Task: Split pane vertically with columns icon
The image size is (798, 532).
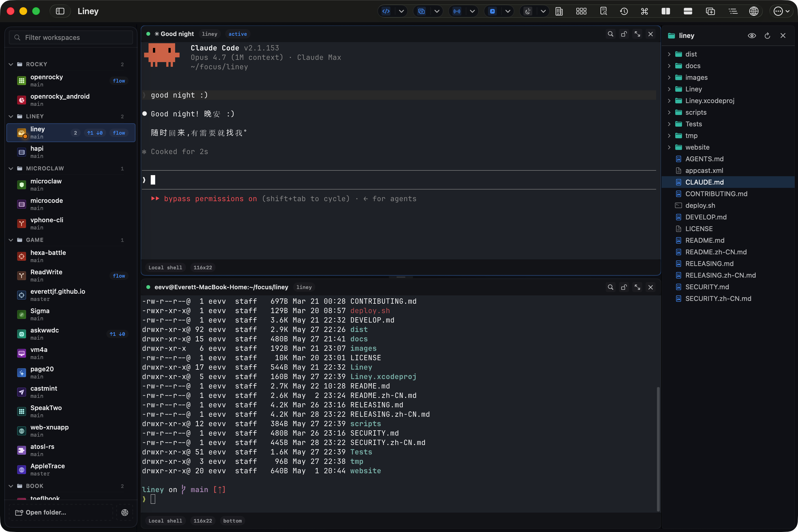Action: tap(666, 11)
